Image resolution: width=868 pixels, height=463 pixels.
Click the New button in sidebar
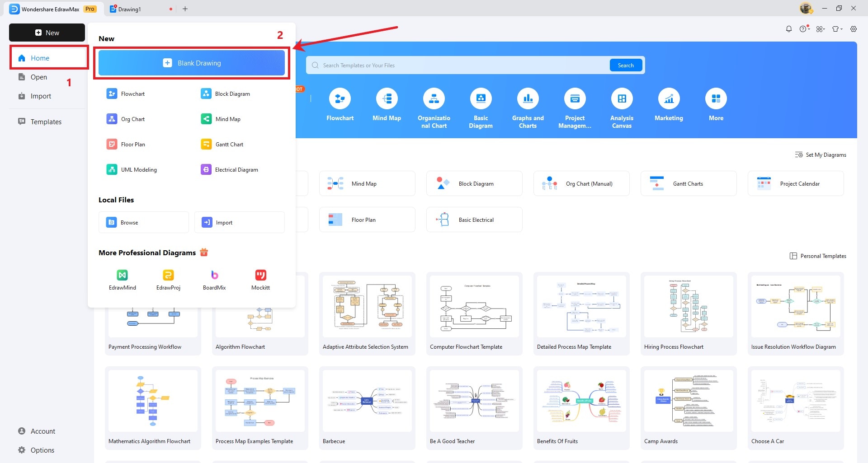coord(47,33)
